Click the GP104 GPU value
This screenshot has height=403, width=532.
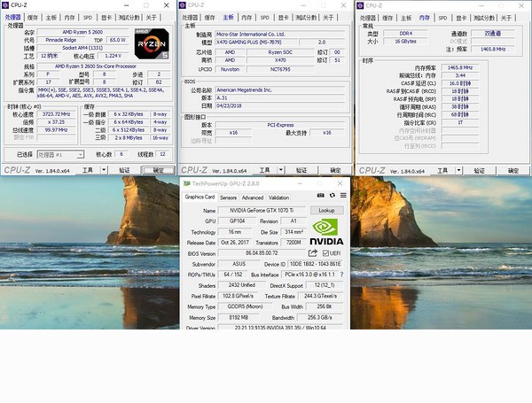[x=237, y=221]
